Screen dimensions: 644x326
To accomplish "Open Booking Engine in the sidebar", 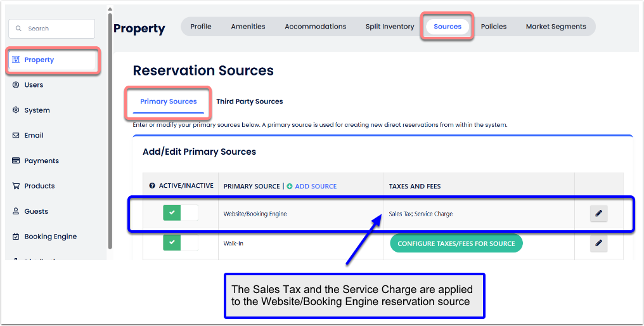I will point(50,237).
